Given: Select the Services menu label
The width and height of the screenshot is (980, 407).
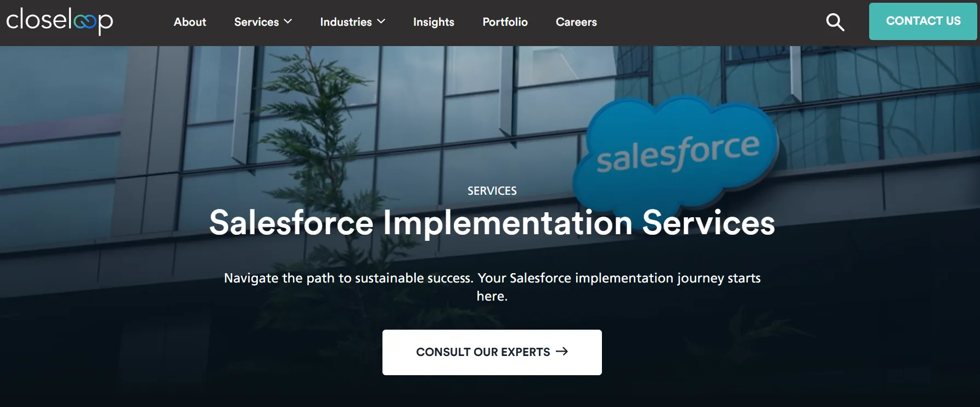Looking at the screenshot, I should (256, 22).
